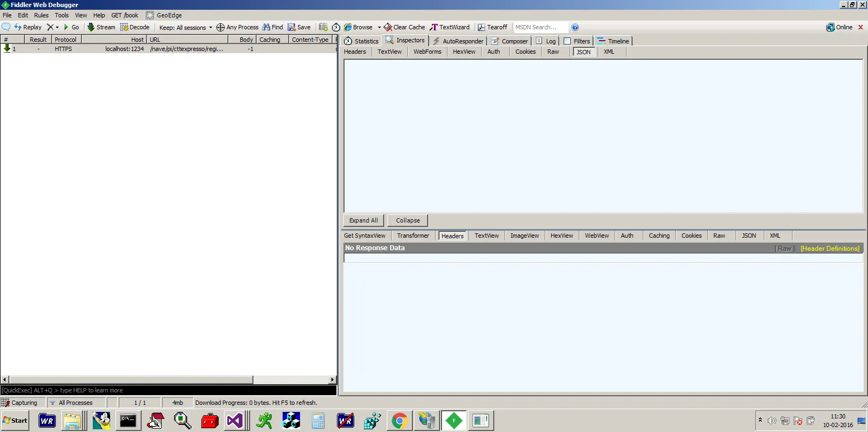Toggle Decode in the toolbar
Viewport: 868px width, 432px height.
pyautogui.click(x=135, y=27)
